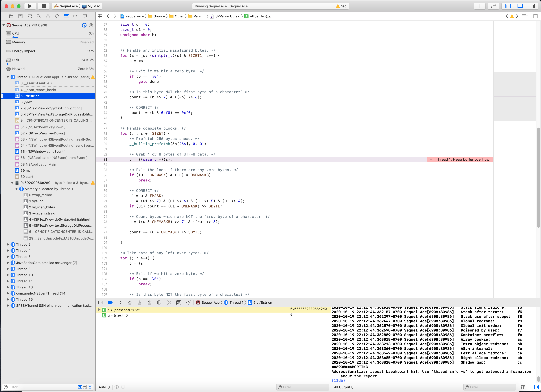
Task: Click the process view options gauge icon
Action: pyautogui.click(x=84, y=25)
